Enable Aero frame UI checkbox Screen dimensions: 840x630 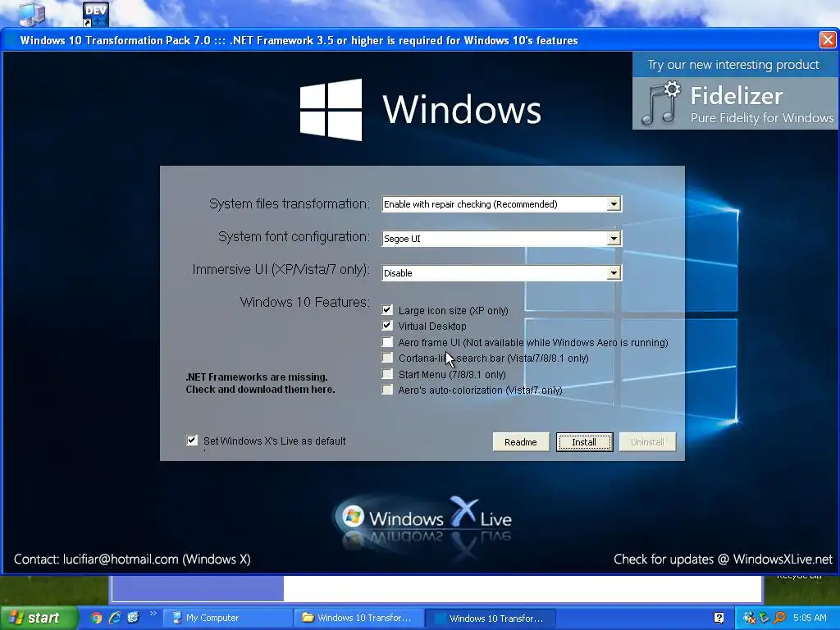pos(387,342)
